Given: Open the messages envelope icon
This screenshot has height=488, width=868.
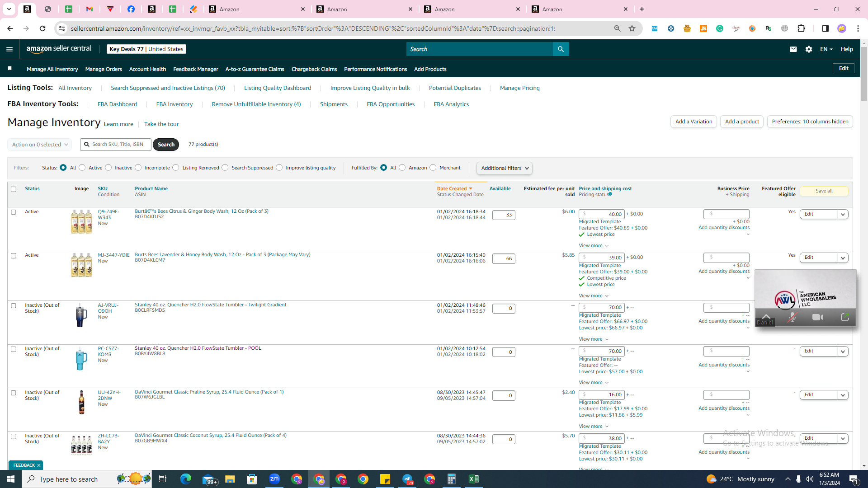Looking at the screenshot, I should [793, 49].
